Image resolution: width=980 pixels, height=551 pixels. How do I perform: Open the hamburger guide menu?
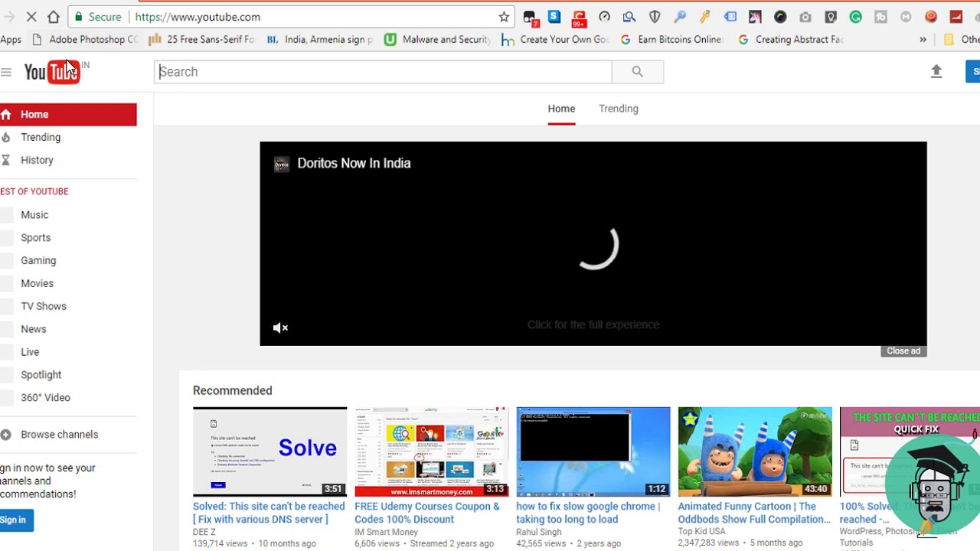[6, 72]
